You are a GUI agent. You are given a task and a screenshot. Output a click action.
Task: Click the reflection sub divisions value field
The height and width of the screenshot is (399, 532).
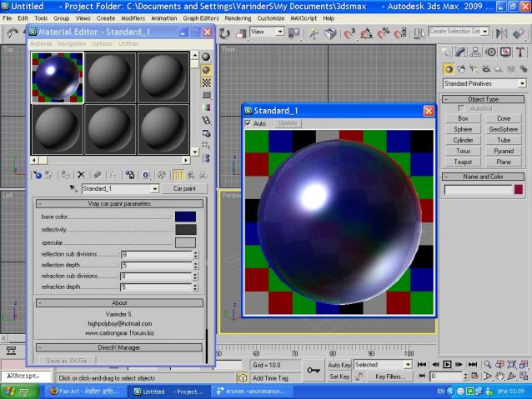pos(157,254)
